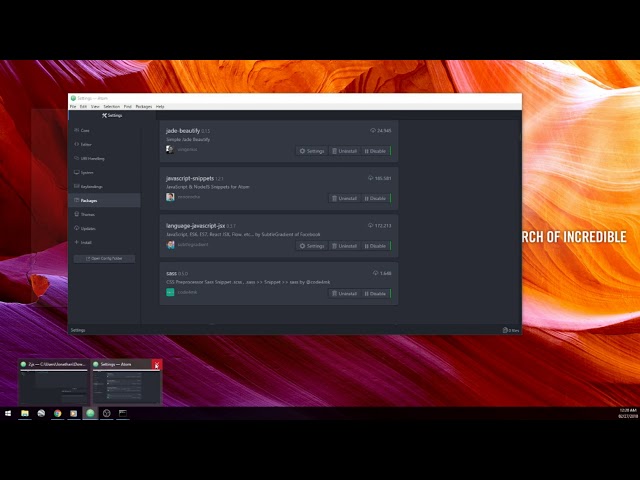This screenshot has height=480, width=640.
Task: Uninstall the language-javascript-jsx package
Action: point(344,246)
